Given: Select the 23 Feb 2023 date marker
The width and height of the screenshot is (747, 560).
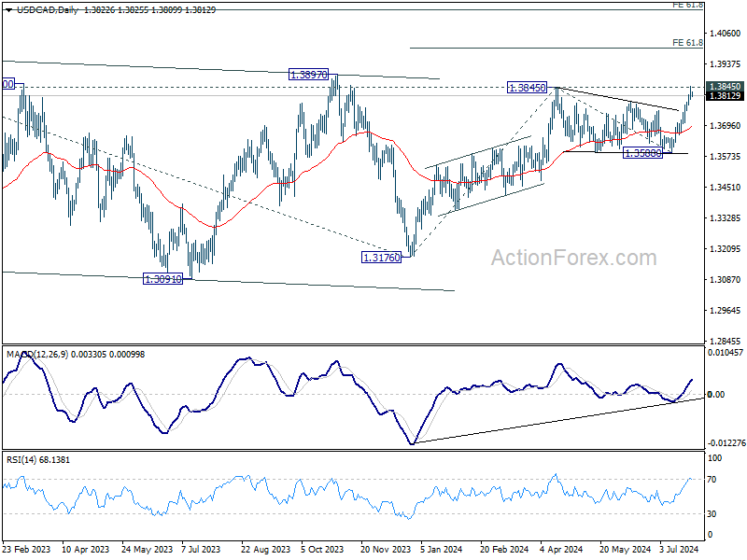Looking at the screenshot, I should click(26, 549).
